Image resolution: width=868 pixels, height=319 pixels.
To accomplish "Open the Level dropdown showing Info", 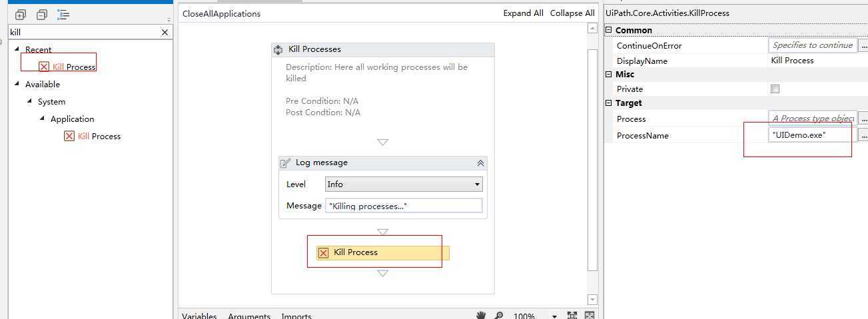I will coord(404,184).
